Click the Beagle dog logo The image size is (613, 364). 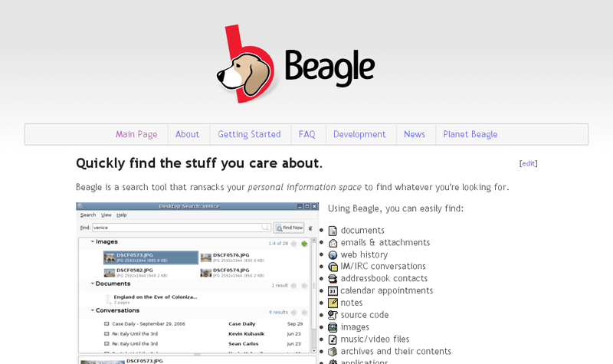pos(247,65)
